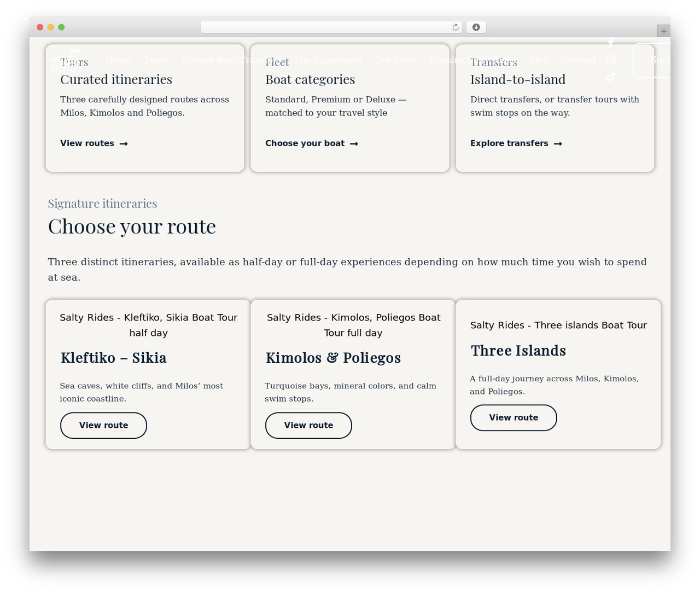
Task: Reload the page with the refresh icon
Action: (x=456, y=27)
